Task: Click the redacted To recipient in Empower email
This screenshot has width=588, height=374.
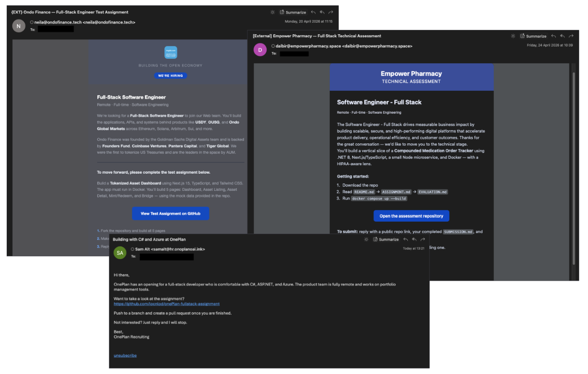Action: click(294, 54)
